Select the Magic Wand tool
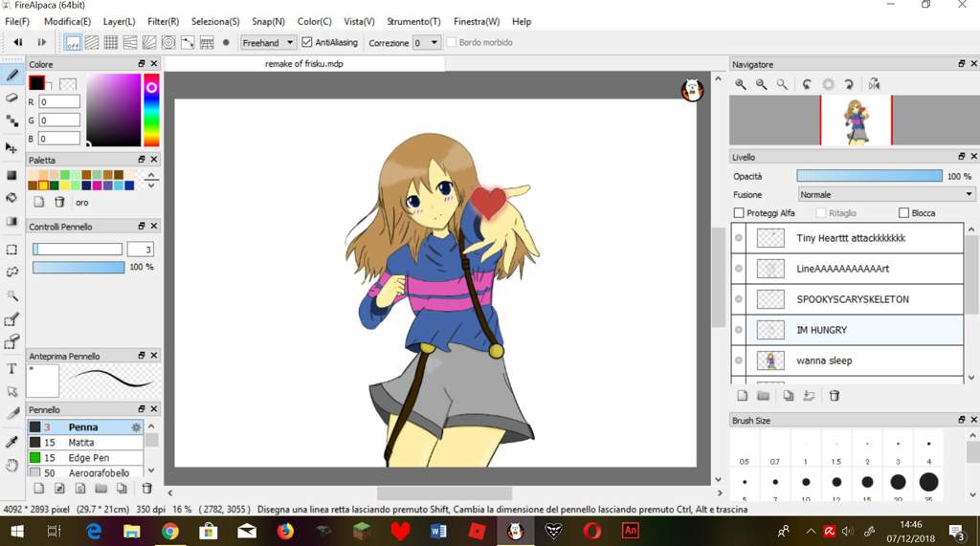The height and width of the screenshot is (546, 980). pyautogui.click(x=11, y=295)
